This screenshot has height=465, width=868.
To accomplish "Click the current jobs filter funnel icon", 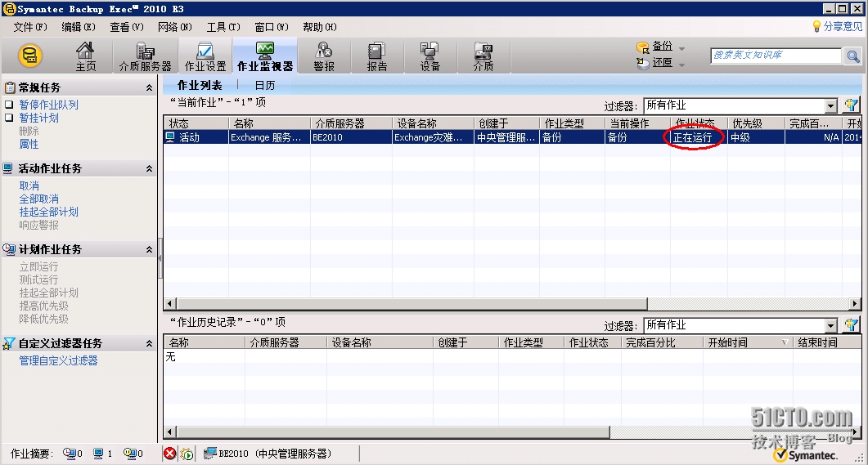I will pos(851,105).
